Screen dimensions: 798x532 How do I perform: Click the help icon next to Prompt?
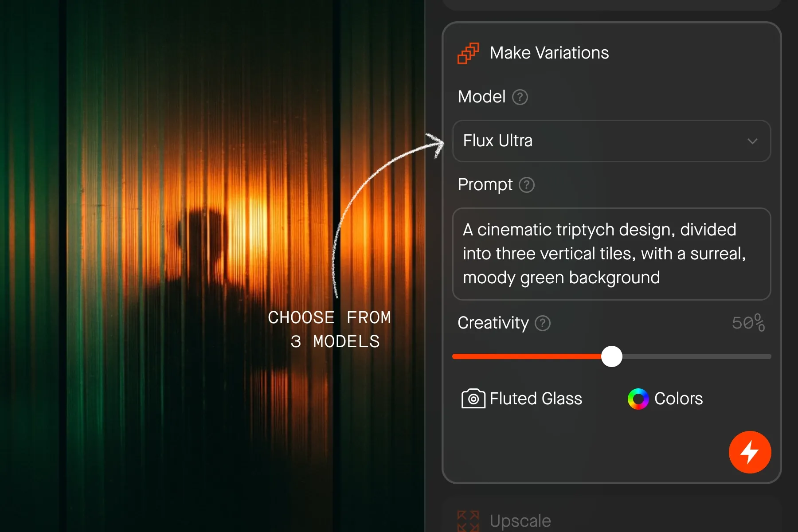(x=527, y=184)
